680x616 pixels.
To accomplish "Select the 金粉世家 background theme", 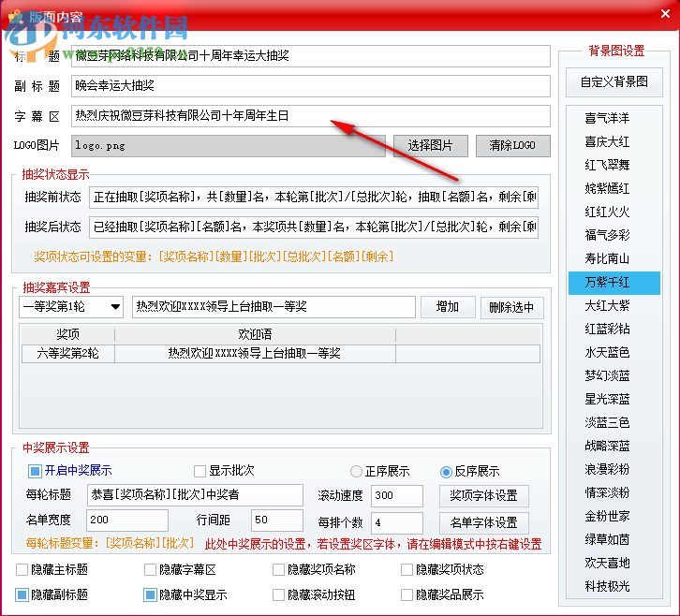I will pos(614,516).
